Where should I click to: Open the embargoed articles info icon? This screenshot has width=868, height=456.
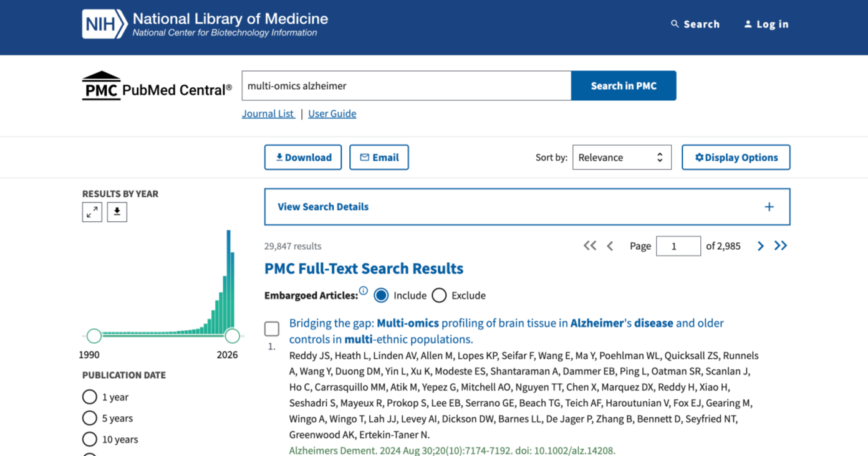tap(364, 291)
